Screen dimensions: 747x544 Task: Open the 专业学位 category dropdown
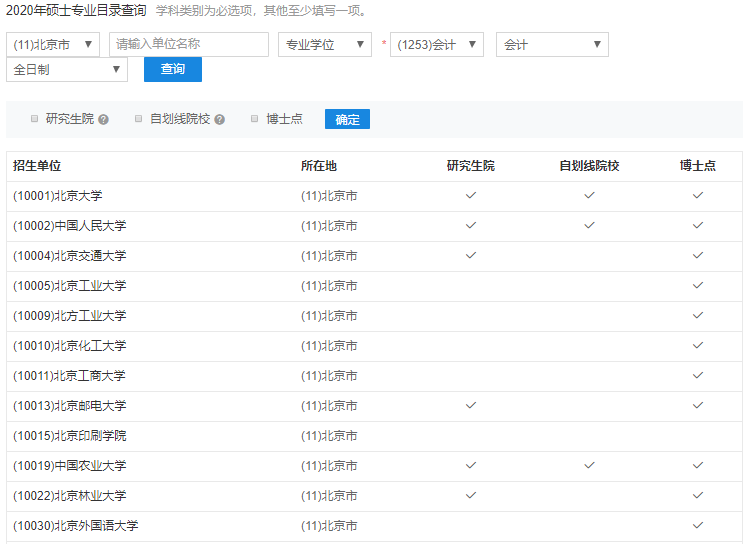click(x=325, y=45)
